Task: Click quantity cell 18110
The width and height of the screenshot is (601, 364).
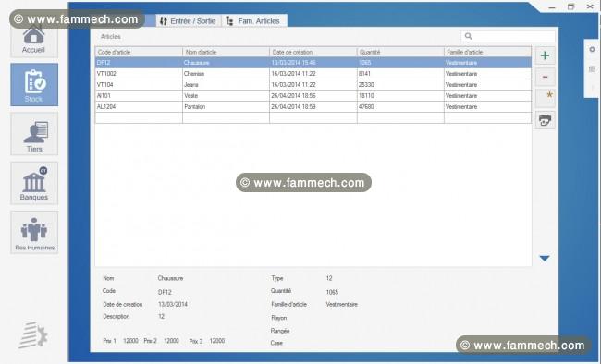Action: pos(400,96)
